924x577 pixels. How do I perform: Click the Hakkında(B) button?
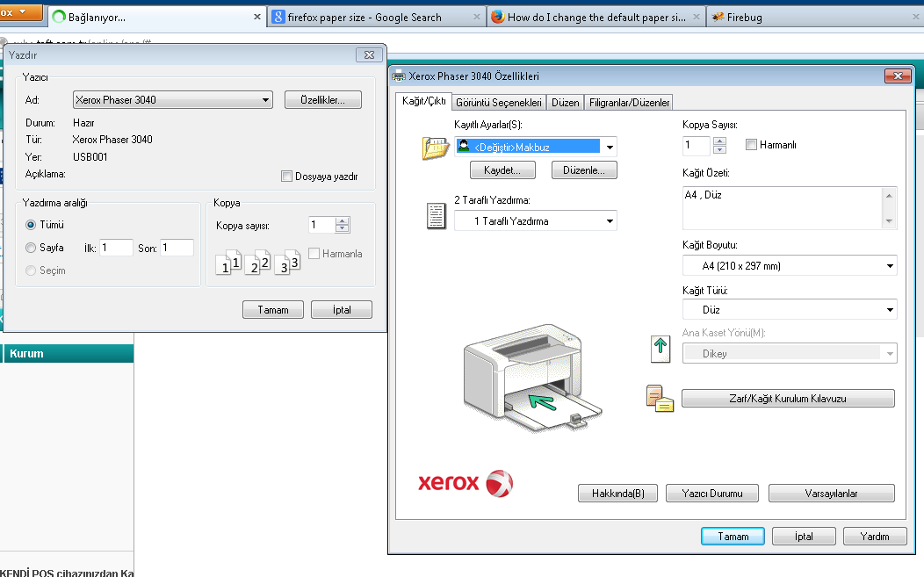point(618,494)
